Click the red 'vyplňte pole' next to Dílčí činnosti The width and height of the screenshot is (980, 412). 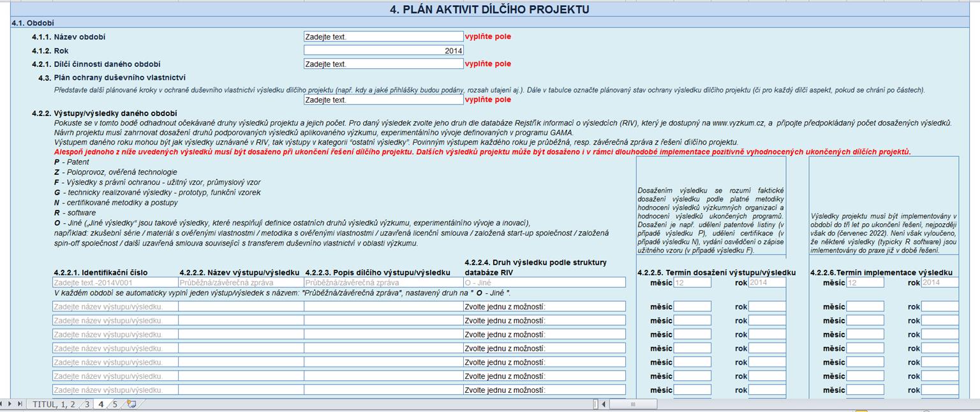488,64
